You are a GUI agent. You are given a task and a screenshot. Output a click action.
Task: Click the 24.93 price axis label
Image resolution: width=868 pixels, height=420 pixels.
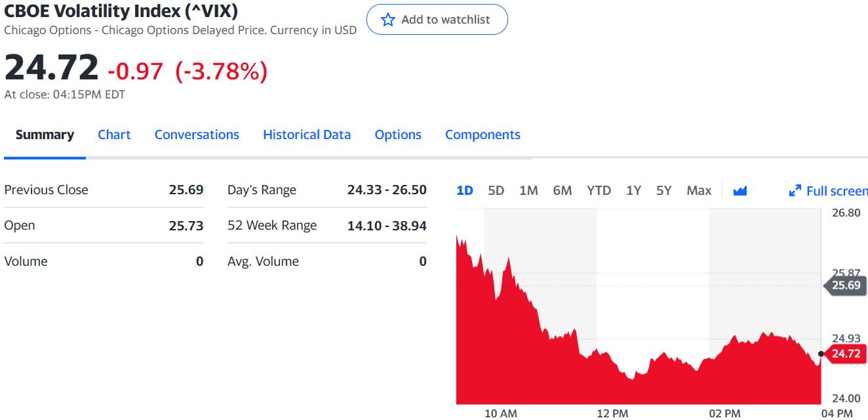846,339
